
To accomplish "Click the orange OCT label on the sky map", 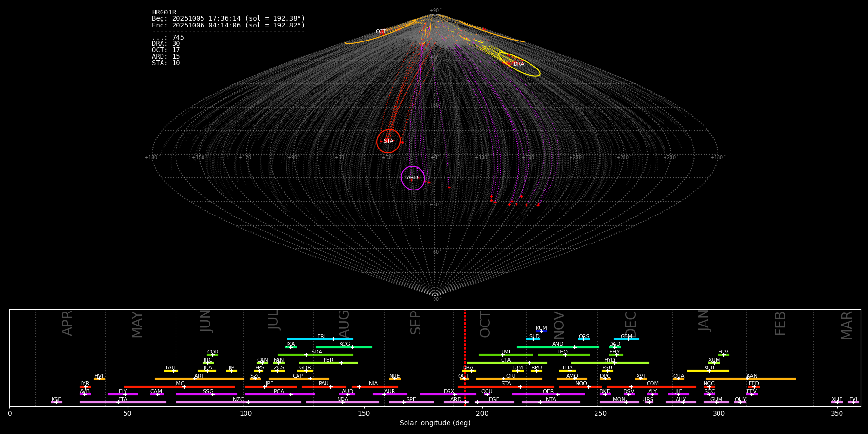I will pyautogui.click(x=380, y=32).
